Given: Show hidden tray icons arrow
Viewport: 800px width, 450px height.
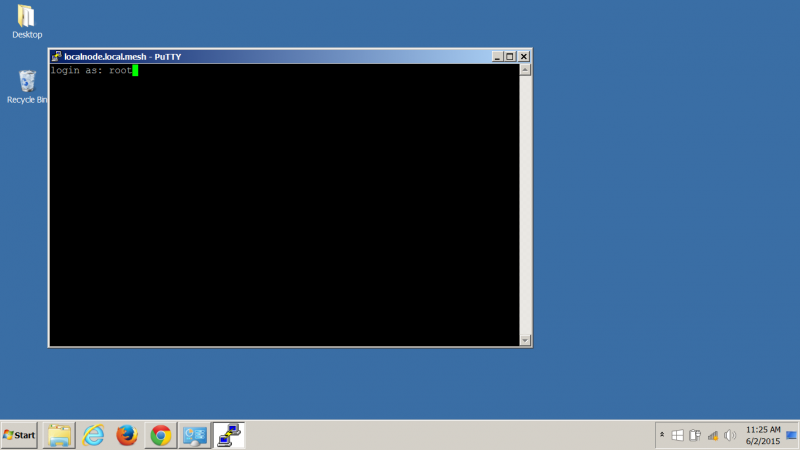Looking at the screenshot, I should [662, 435].
